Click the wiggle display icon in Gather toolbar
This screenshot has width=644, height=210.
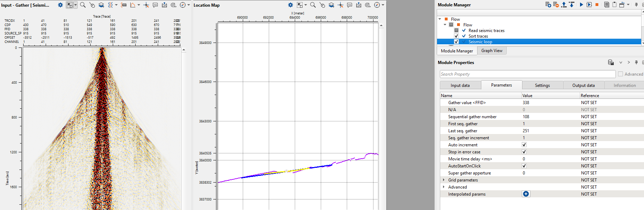pos(110,5)
